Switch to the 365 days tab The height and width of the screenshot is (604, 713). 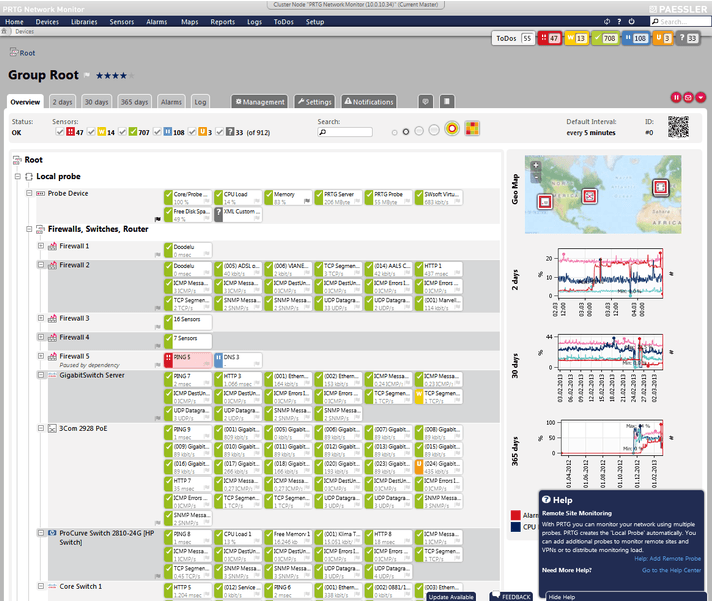click(134, 102)
